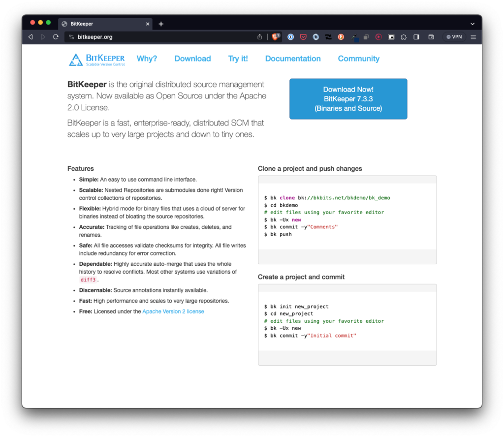Image resolution: width=504 pixels, height=437 pixels.
Task: Click the 'Flexible:' feature bullet
Action: pyautogui.click(x=162, y=213)
